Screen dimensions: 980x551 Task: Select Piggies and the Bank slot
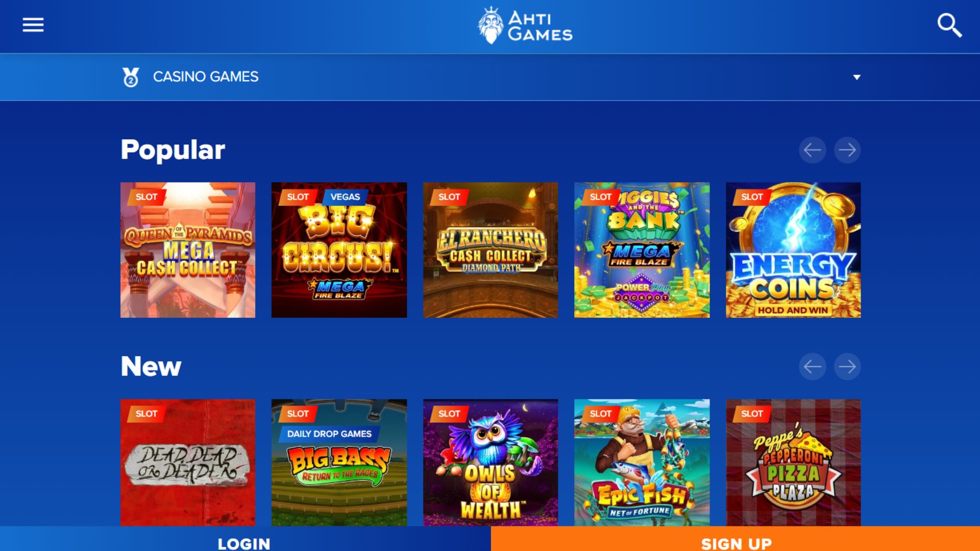642,250
